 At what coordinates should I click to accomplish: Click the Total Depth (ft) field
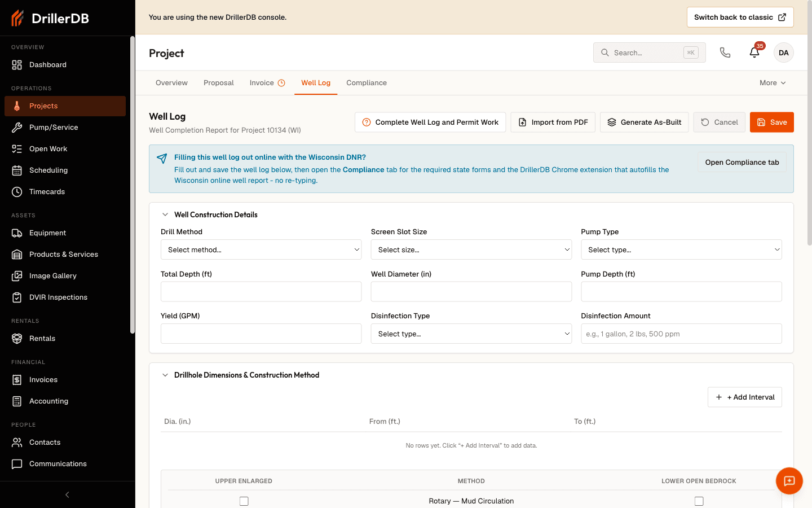coord(261,292)
